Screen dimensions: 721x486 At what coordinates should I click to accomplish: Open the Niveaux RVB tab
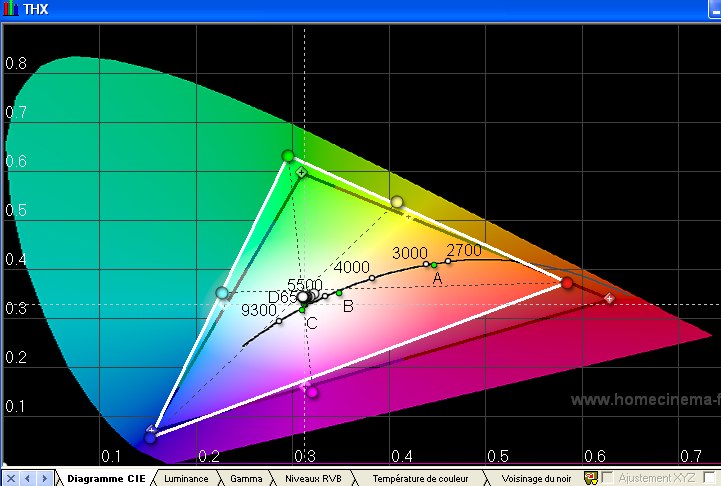(x=313, y=478)
